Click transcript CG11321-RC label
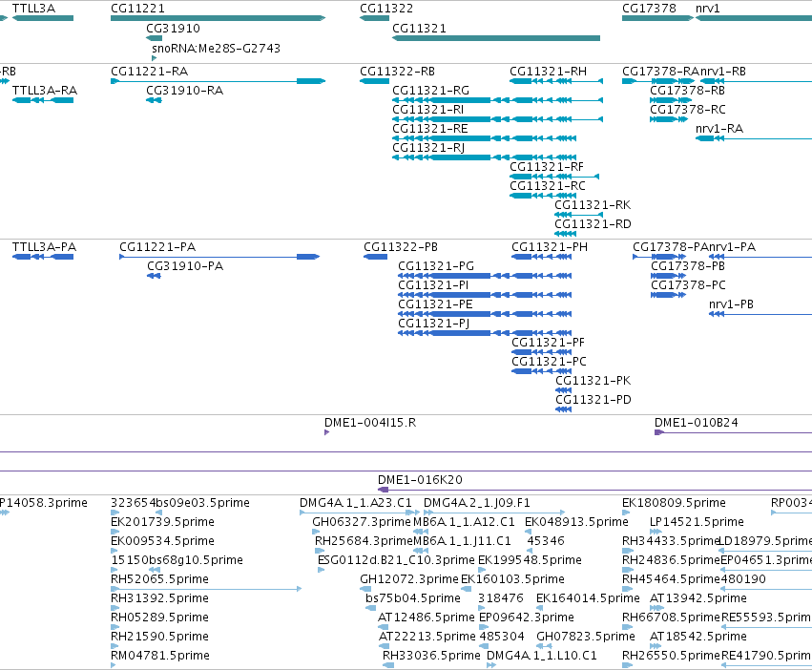812x670 pixels. point(548,186)
